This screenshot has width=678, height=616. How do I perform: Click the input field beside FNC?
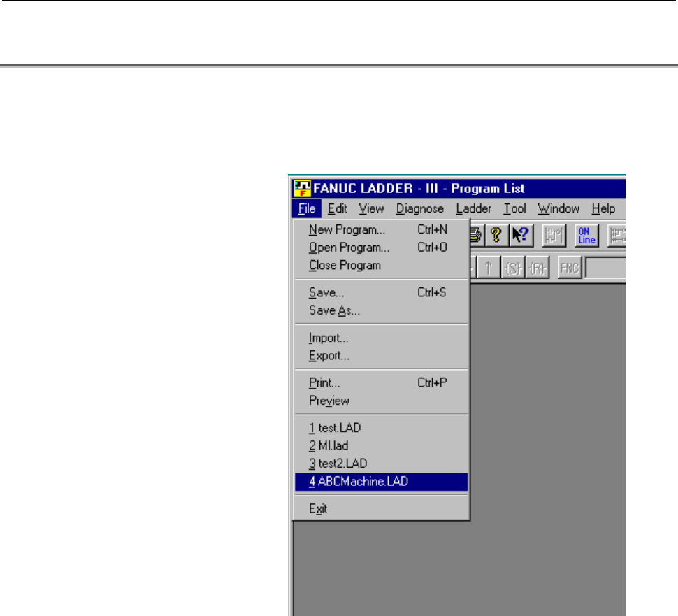click(605, 268)
